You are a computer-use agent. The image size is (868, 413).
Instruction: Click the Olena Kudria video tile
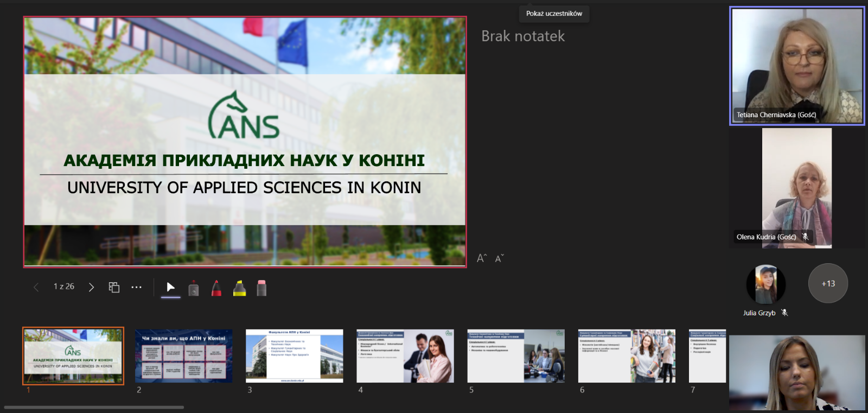coord(796,188)
